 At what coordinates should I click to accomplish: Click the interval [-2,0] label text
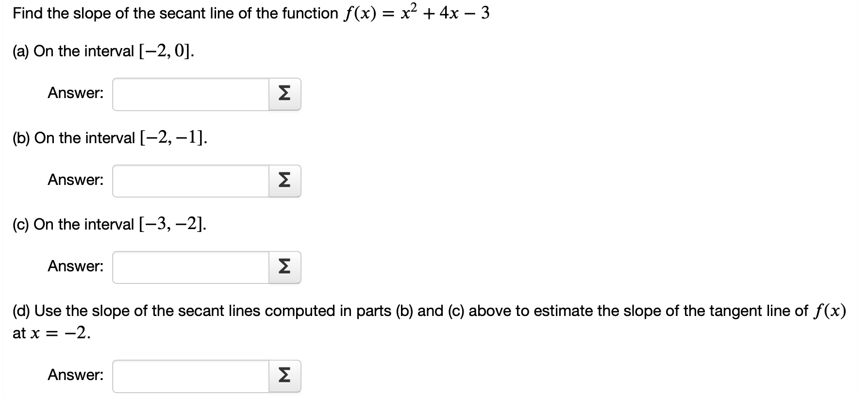click(102, 50)
